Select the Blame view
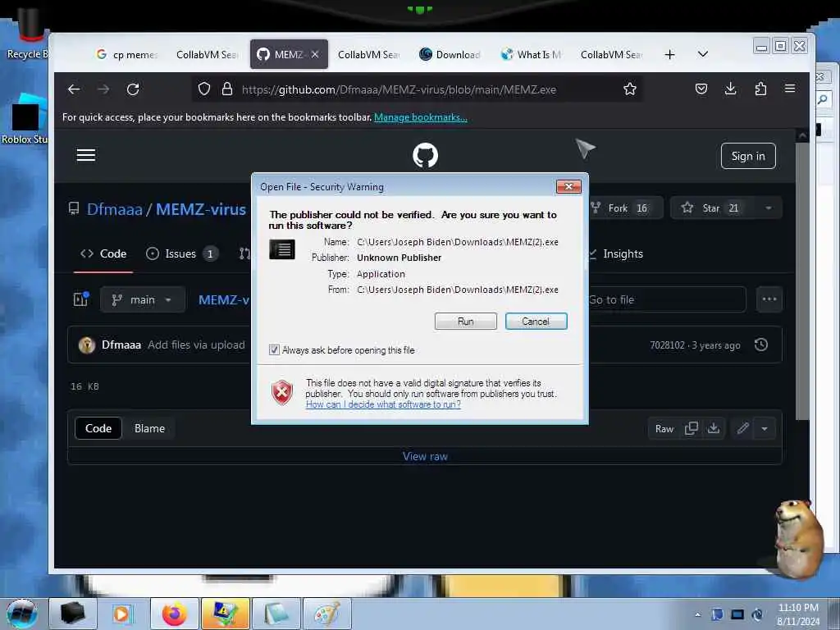 pyautogui.click(x=149, y=428)
